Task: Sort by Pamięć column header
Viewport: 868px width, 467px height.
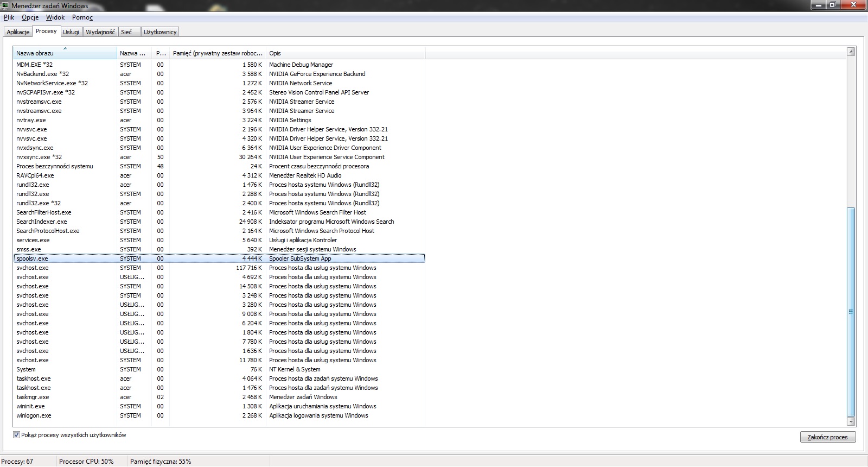Action: pyautogui.click(x=217, y=53)
